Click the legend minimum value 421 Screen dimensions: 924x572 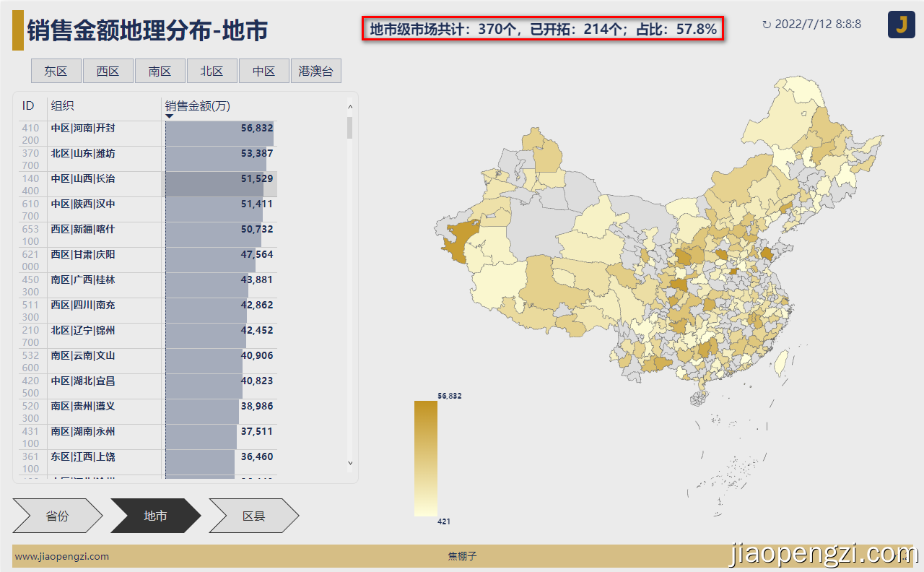tap(445, 521)
